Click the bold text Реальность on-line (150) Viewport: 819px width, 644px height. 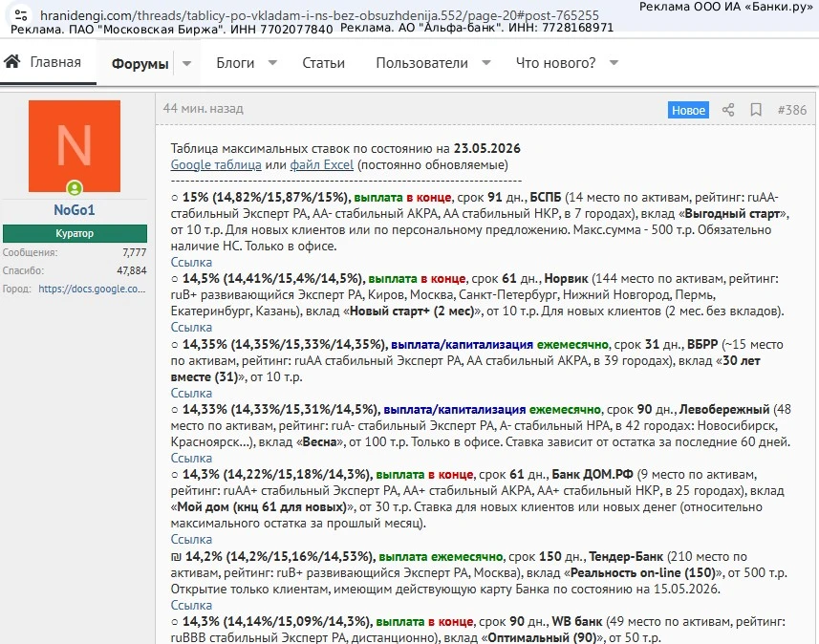[x=642, y=573]
